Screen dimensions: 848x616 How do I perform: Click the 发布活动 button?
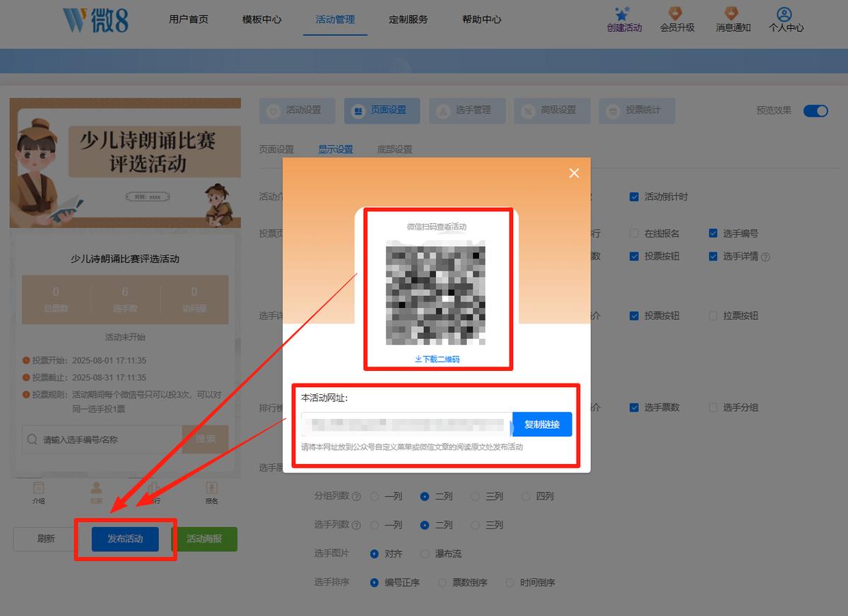click(125, 539)
